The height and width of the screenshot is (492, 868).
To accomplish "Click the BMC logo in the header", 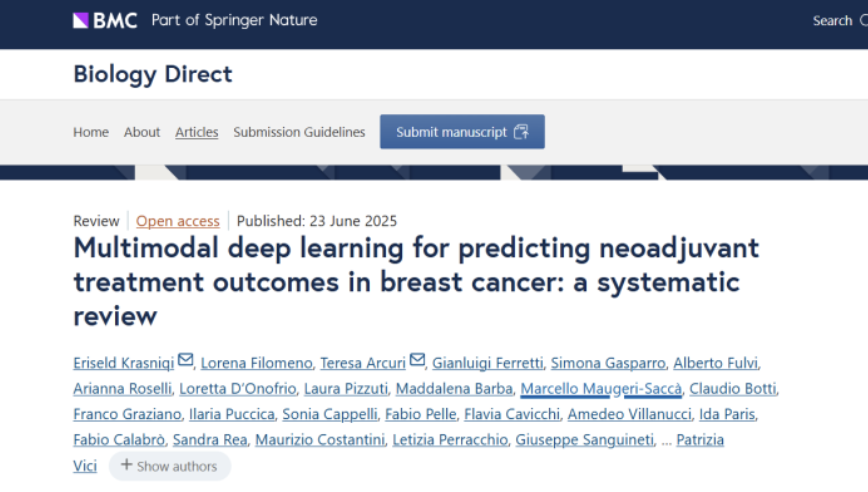I will (105, 20).
